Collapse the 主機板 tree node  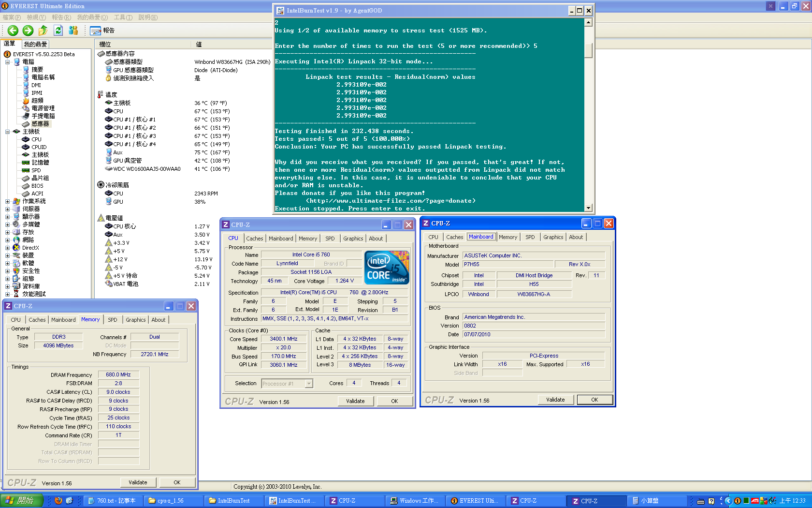click(x=7, y=132)
